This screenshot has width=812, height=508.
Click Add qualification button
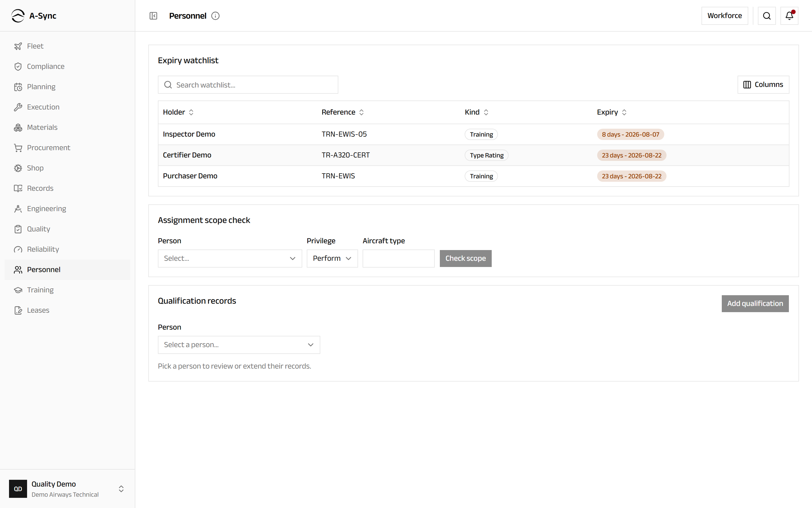click(x=755, y=304)
